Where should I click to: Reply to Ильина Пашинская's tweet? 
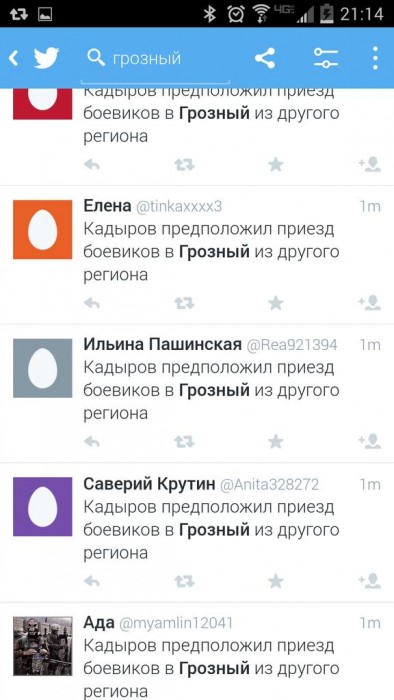(x=91, y=442)
